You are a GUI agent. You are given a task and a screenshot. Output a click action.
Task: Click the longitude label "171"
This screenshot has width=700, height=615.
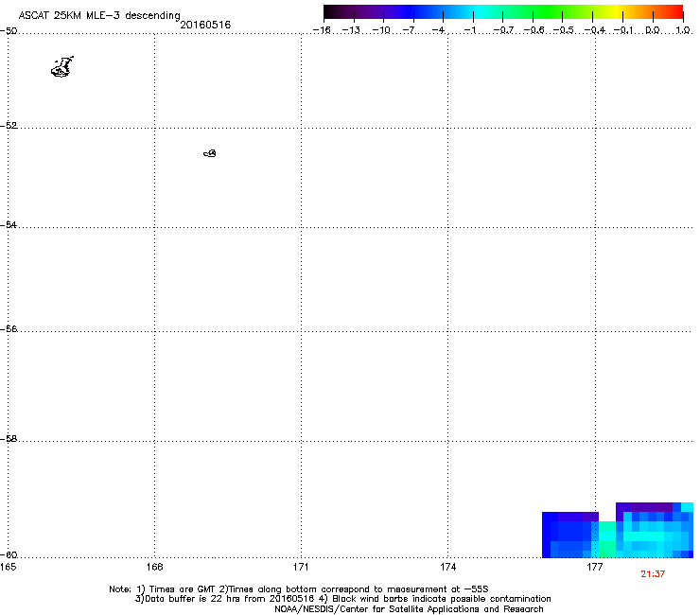pyautogui.click(x=301, y=567)
